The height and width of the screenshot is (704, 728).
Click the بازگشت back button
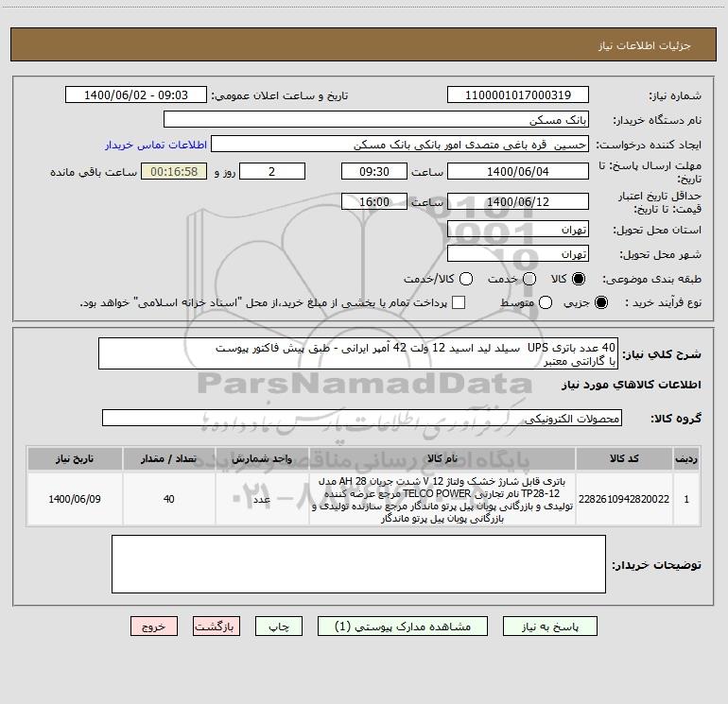pos(217,627)
